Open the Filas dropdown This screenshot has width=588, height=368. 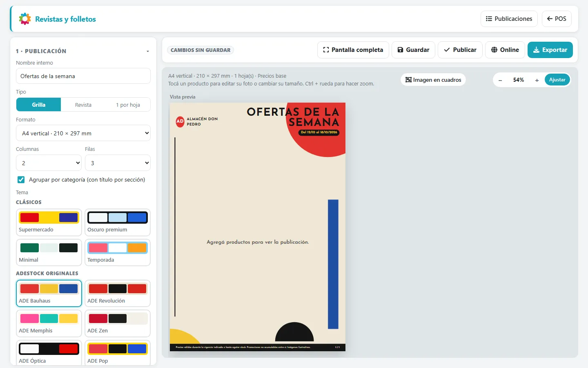click(118, 163)
